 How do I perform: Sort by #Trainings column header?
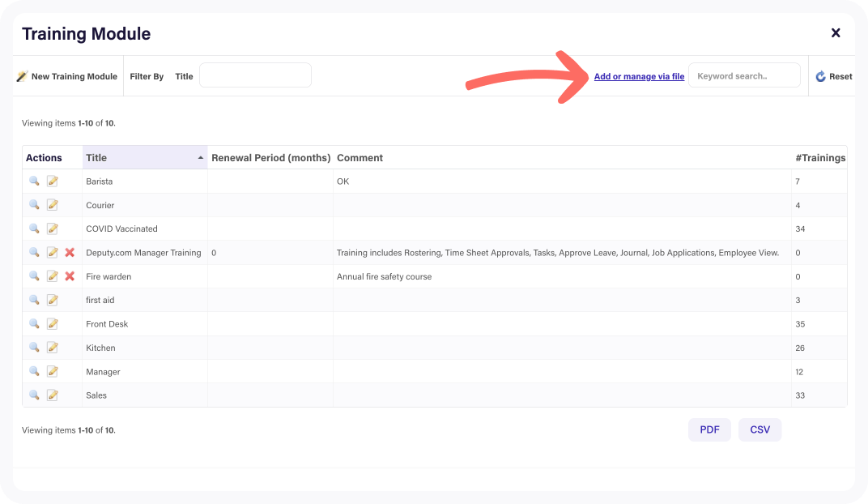[820, 158]
